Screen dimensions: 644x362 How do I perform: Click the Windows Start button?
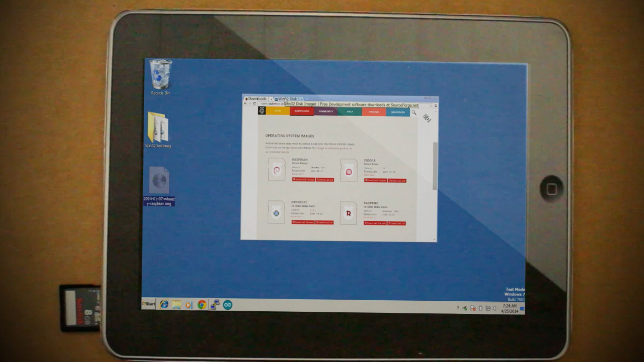pyautogui.click(x=149, y=304)
